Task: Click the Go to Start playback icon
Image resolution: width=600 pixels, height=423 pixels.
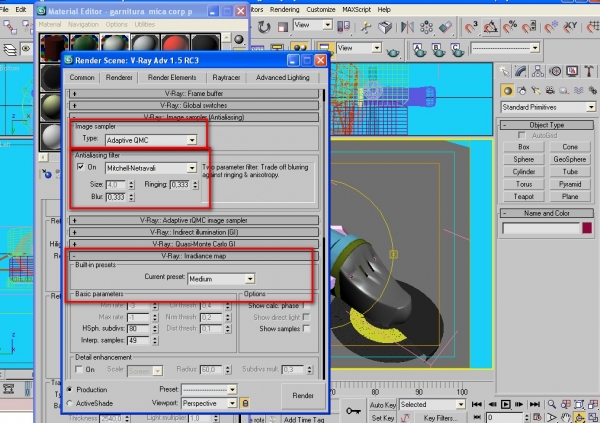Action: tap(476, 404)
